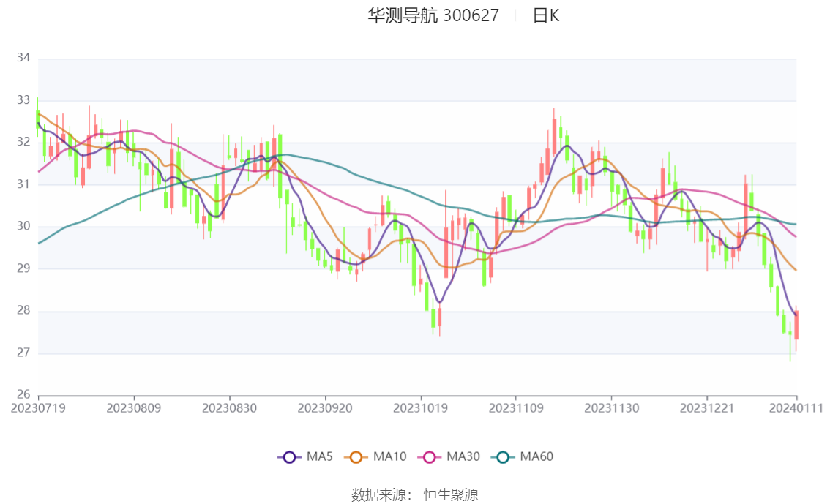Click the x-axis date label 20230809
This screenshot has width=830, height=504.
pos(134,408)
